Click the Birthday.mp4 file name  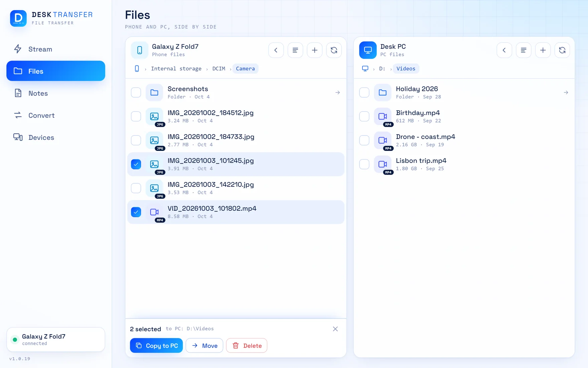coord(418,113)
